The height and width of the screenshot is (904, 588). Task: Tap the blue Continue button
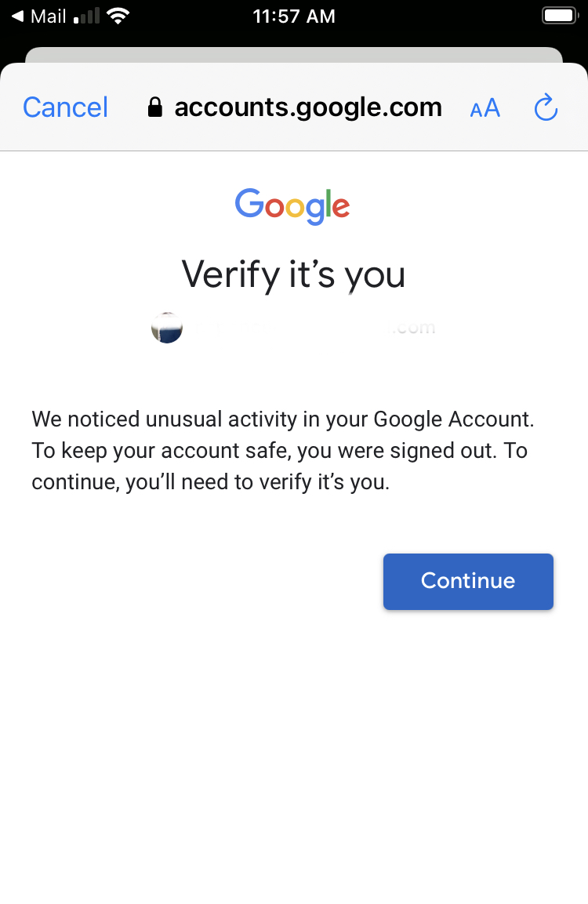[468, 581]
